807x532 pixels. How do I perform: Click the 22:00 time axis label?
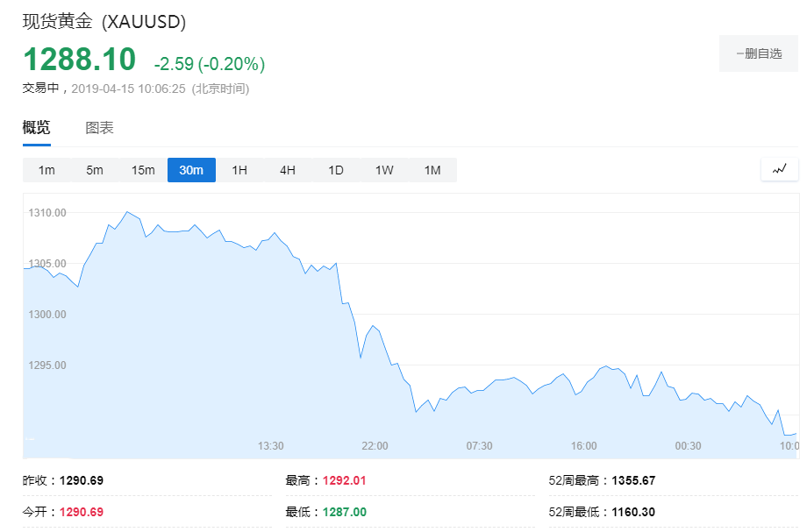point(375,445)
